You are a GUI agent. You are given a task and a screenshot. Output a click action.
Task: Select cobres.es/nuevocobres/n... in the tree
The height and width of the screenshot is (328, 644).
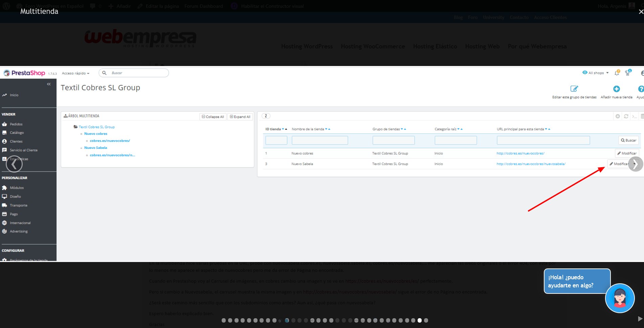(112, 155)
